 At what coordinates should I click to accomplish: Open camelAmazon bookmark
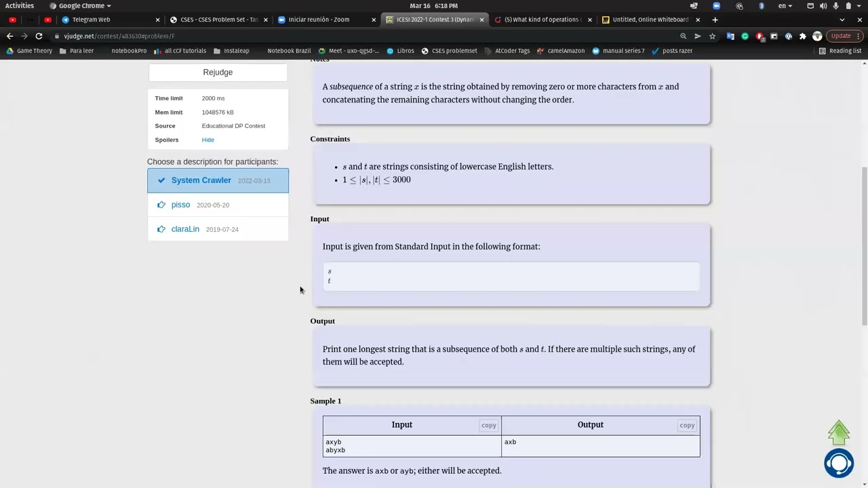[561, 51]
